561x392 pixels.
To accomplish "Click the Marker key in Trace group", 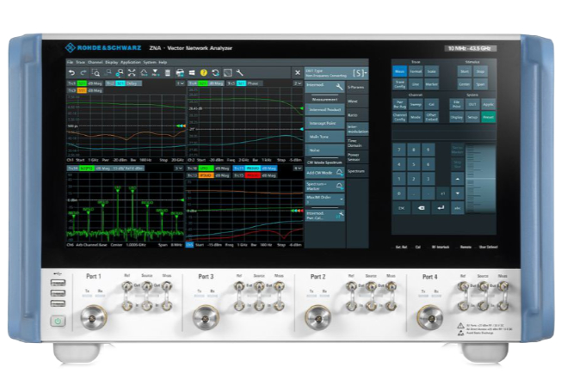I will (x=431, y=84).
